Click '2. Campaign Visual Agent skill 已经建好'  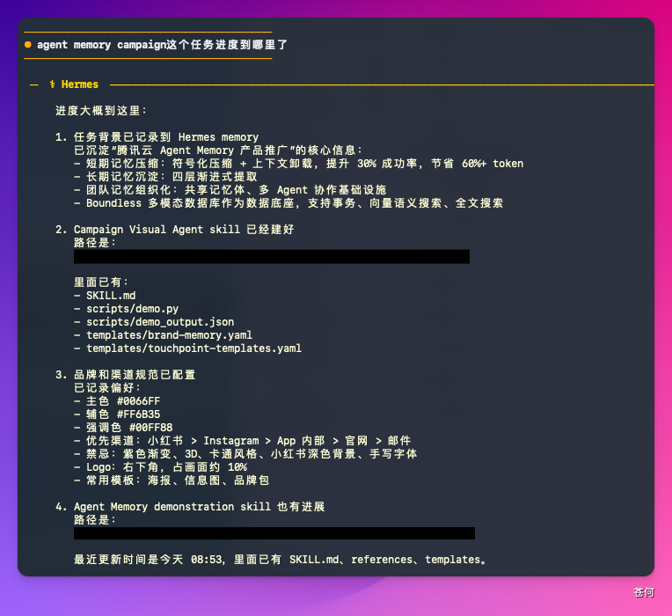tap(174, 230)
